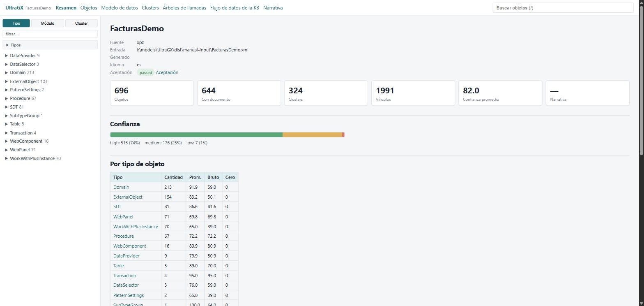Image resolution: width=644 pixels, height=306 pixels.
Task: Expand the Transaction node triangle
Action: click(7, 133)
